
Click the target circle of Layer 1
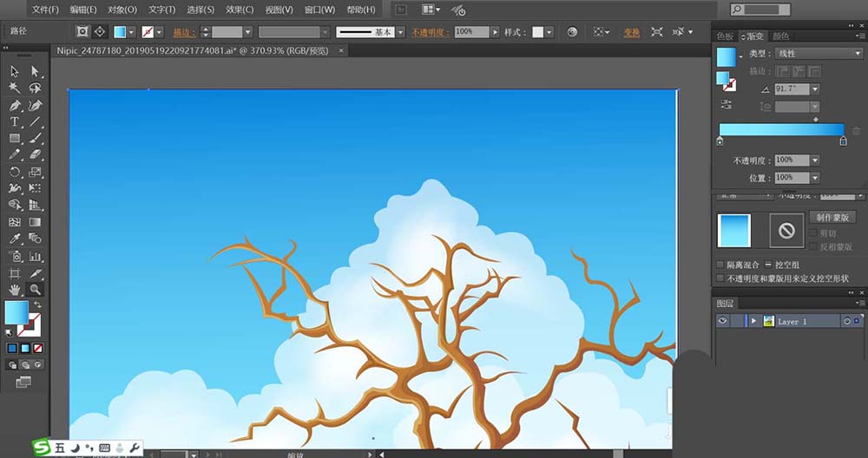click(847, 321)
